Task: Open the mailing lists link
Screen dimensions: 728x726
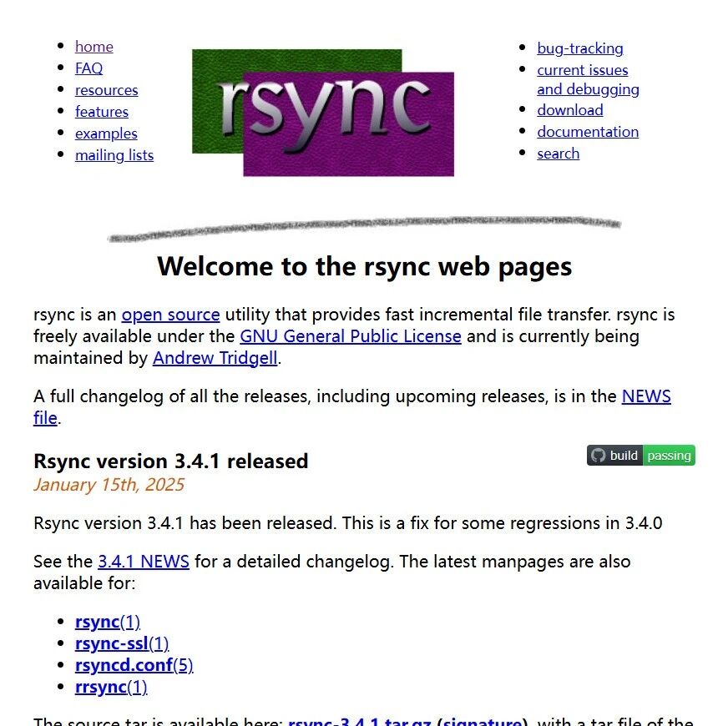Action: (x=114, y=155)
